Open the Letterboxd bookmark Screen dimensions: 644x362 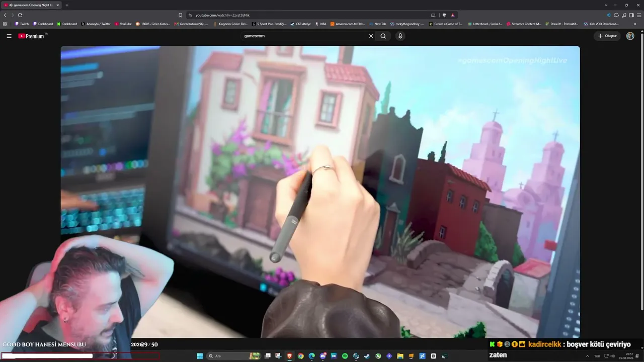coord(485,24)
